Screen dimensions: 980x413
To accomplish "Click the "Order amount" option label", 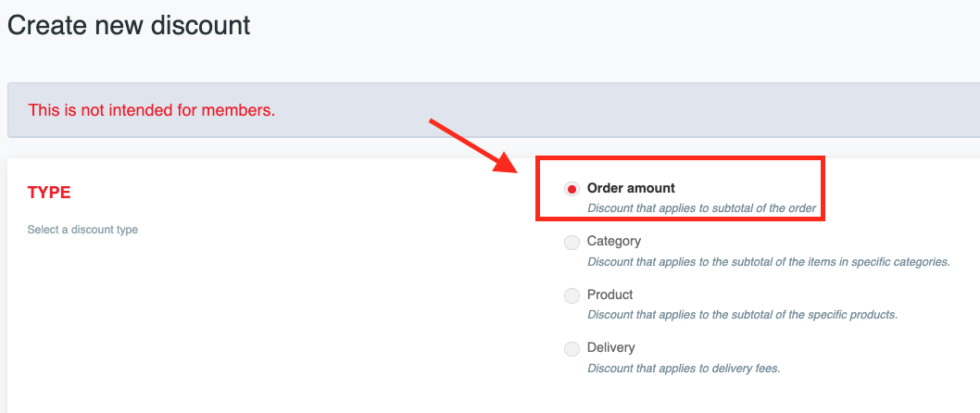I will (x=631, y=188).
